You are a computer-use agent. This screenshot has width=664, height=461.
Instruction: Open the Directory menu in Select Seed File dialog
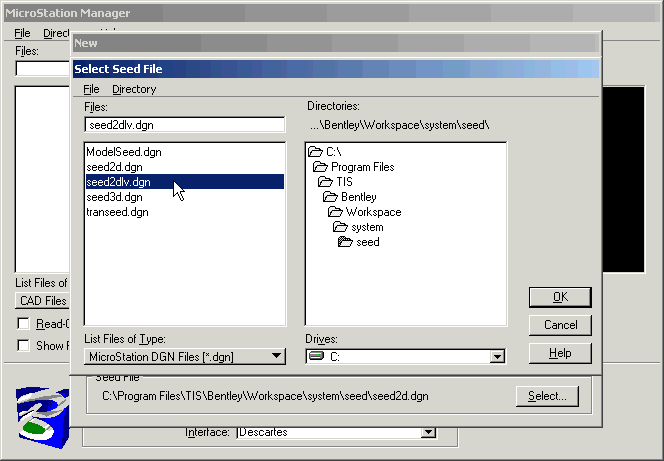pos(134,89)
